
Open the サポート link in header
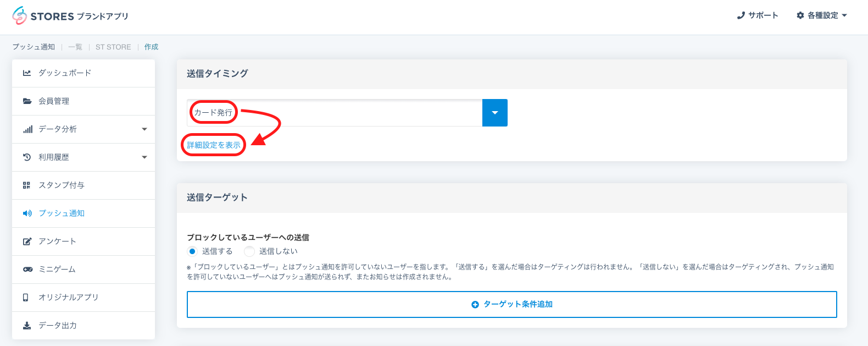pos(758,15)
